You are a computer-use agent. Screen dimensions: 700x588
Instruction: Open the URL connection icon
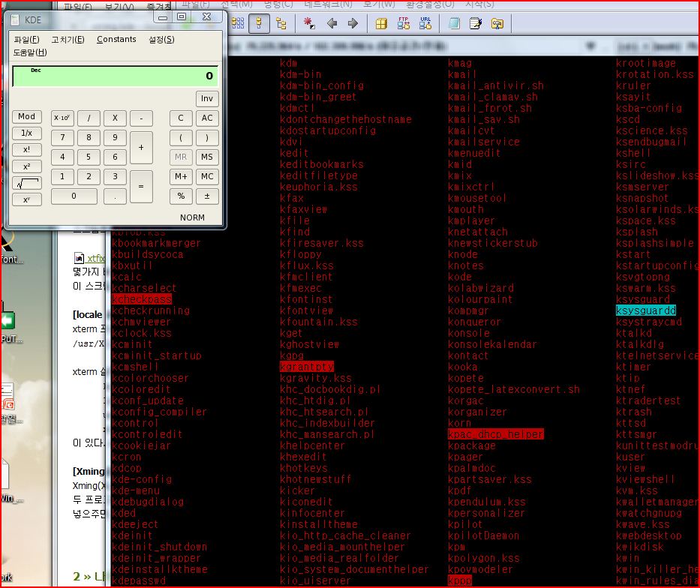(425, 23)
